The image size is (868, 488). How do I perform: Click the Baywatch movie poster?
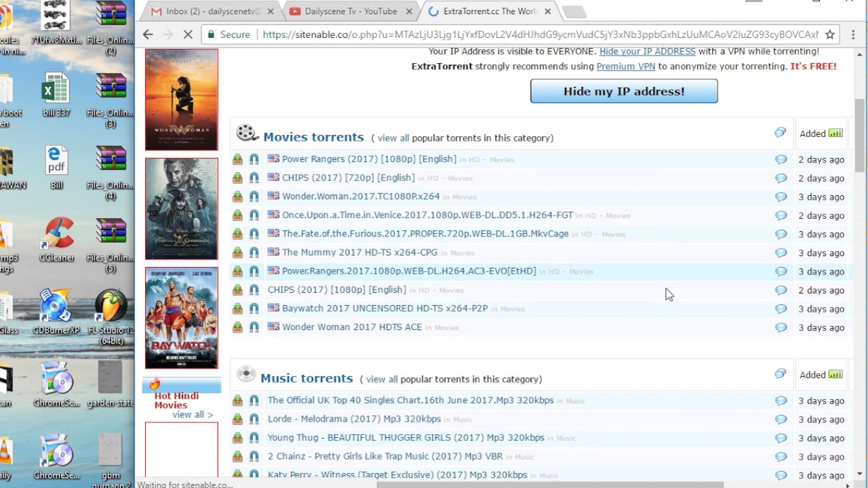tap(182, 318)
